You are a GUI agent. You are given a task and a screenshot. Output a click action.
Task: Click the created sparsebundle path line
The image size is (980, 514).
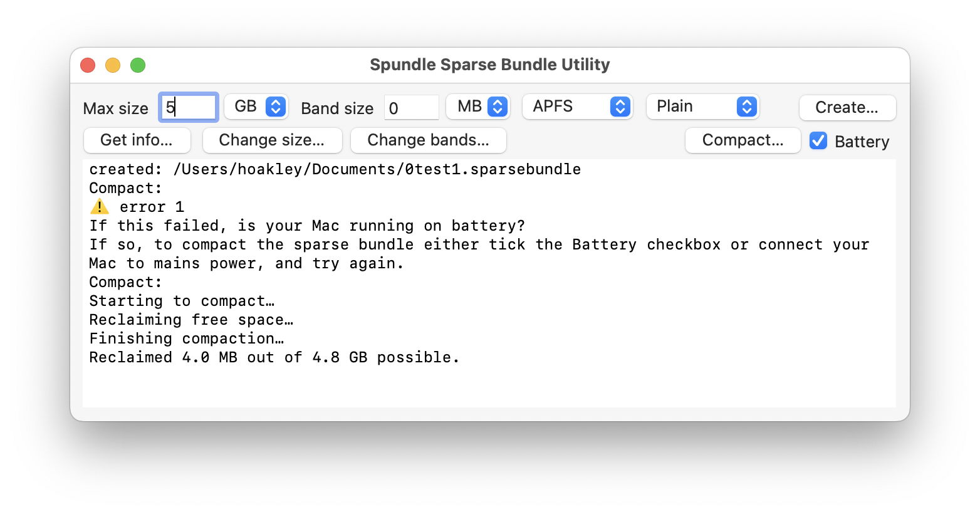pyautogui.click(x=335, y=169)
